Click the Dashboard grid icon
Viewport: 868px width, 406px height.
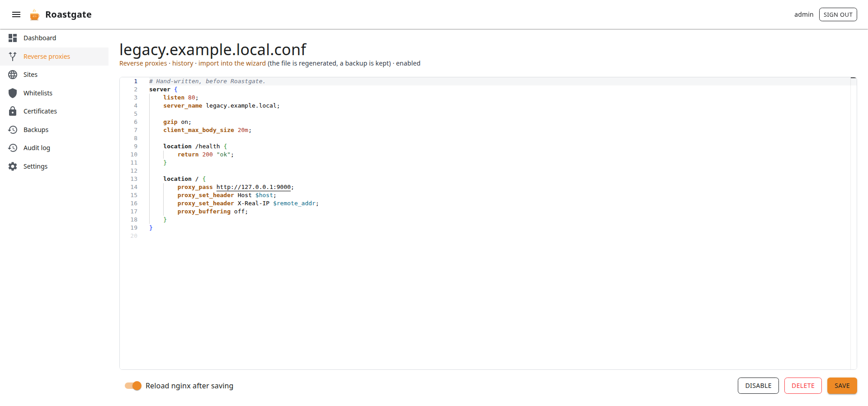coord(13,38)
